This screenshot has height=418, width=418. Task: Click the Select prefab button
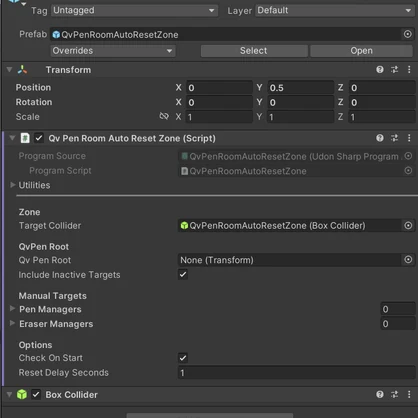(254, 51)
